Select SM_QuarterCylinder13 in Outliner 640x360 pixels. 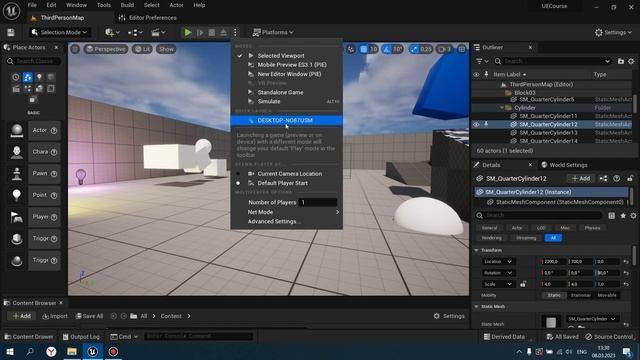[548, 133]
